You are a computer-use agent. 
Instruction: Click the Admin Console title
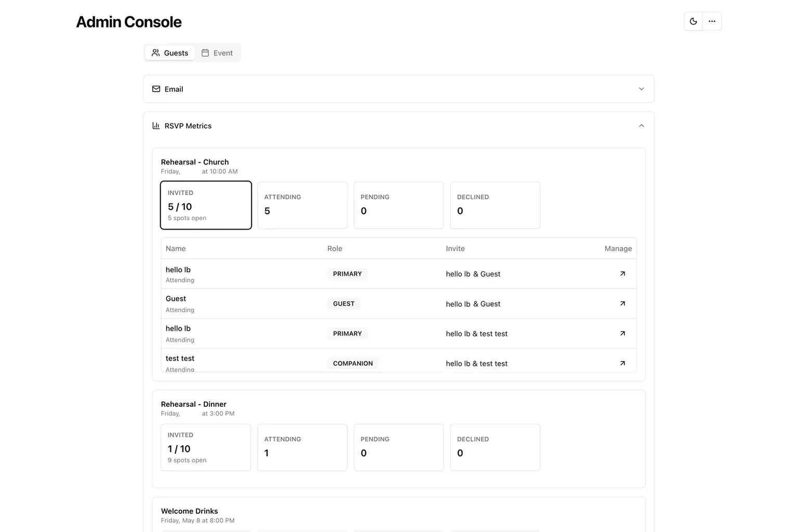(129, 22)
